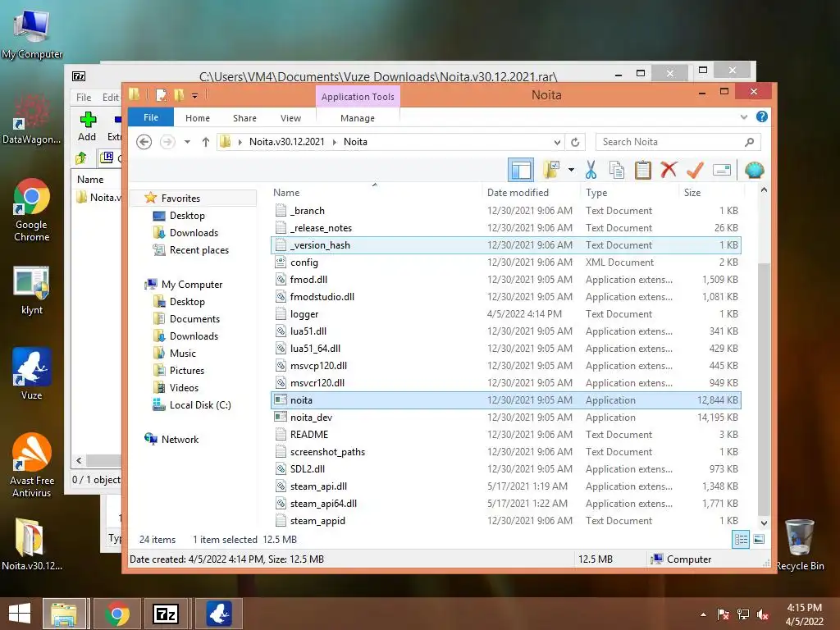
Task: Select the README text file
Action: (505, 435)
